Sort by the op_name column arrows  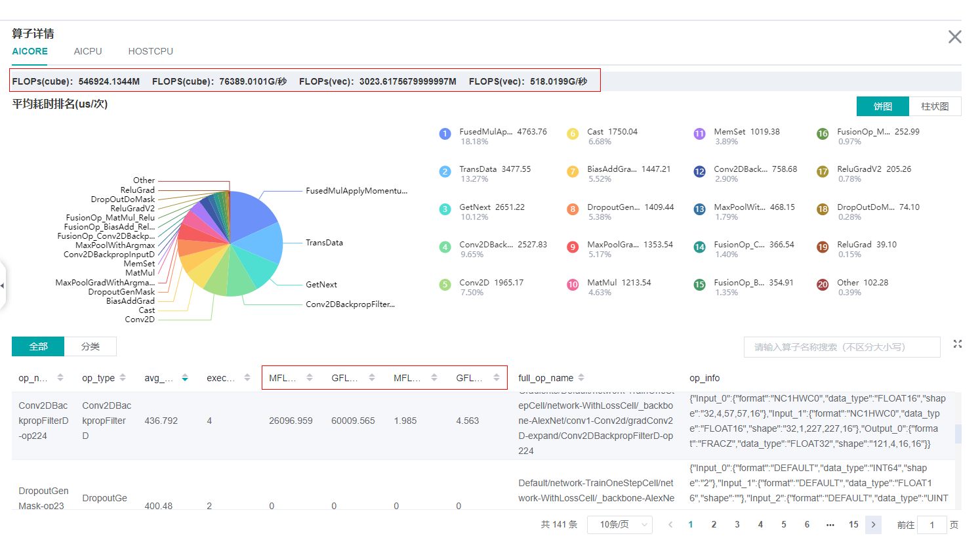60,377
